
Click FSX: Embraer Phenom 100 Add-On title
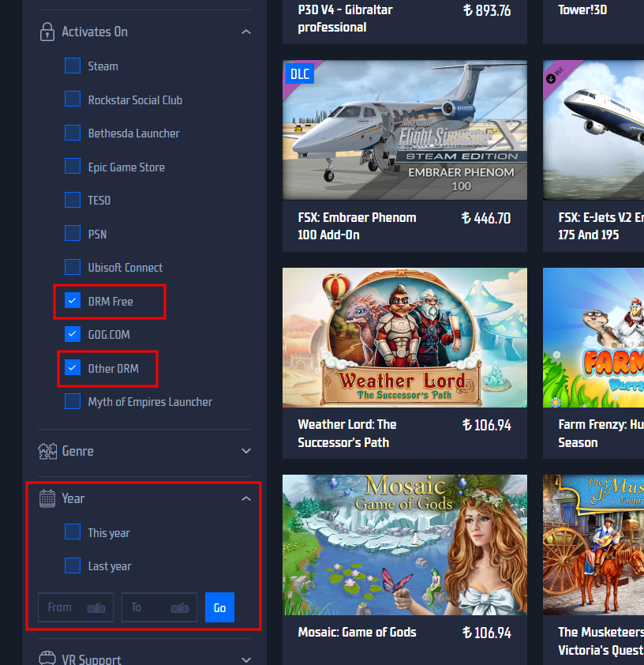click(x=357, y=226)
